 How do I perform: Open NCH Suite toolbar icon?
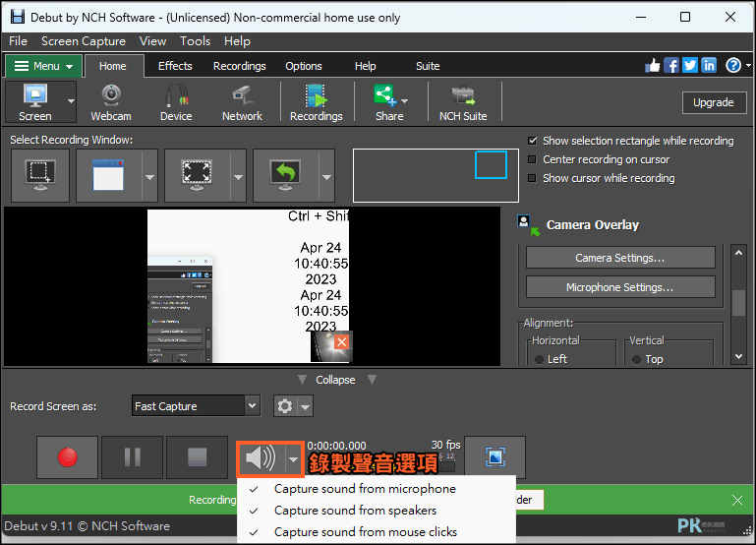463,101
